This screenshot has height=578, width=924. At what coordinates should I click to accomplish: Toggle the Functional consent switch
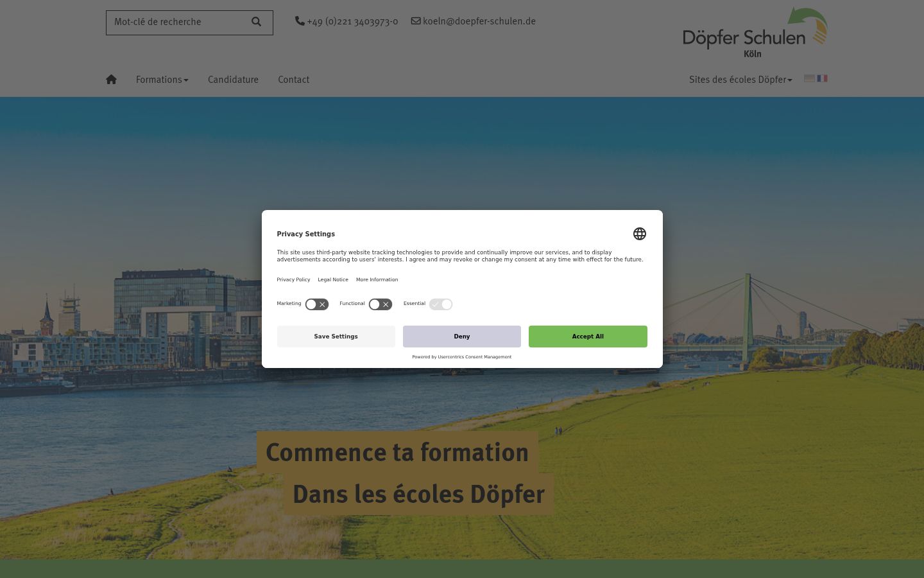tap(381, 304)
